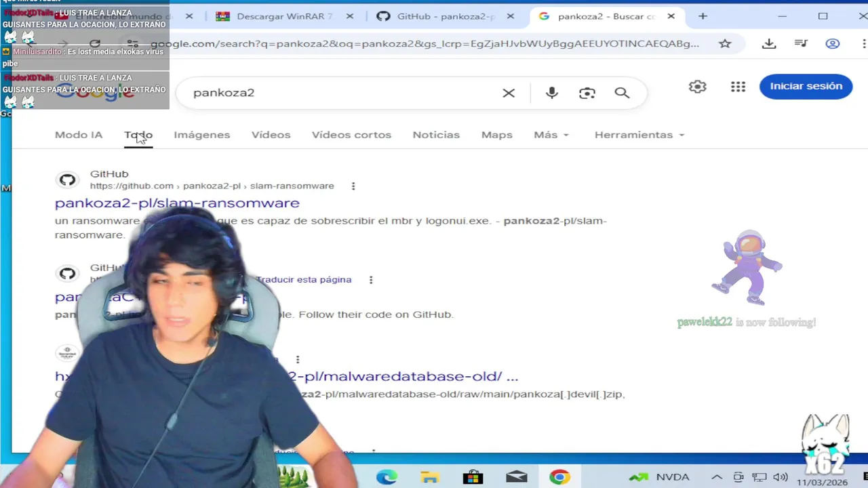Bookmark this page with the star icon

click(x=725, y=43)
